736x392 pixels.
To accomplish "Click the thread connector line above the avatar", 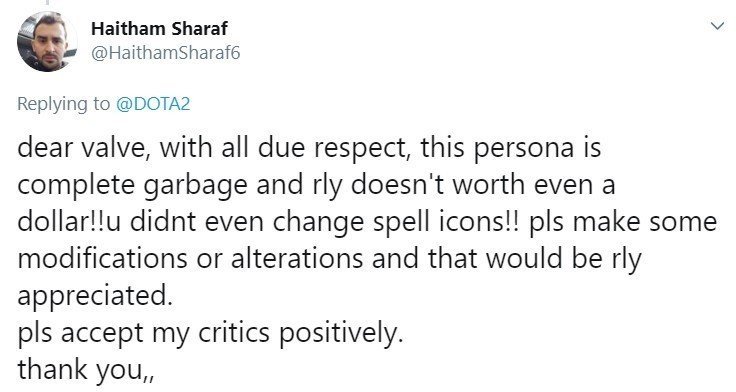I will click(47, 2).
